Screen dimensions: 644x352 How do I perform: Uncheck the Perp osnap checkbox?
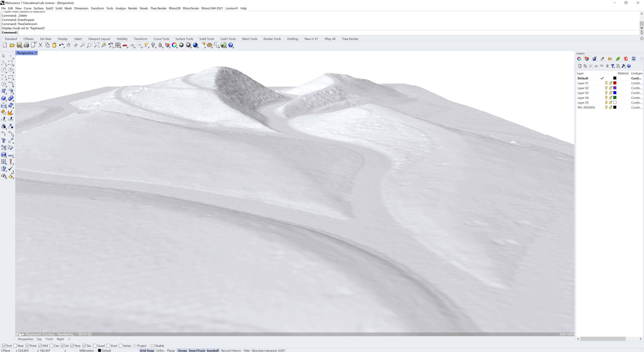(72, 346)
